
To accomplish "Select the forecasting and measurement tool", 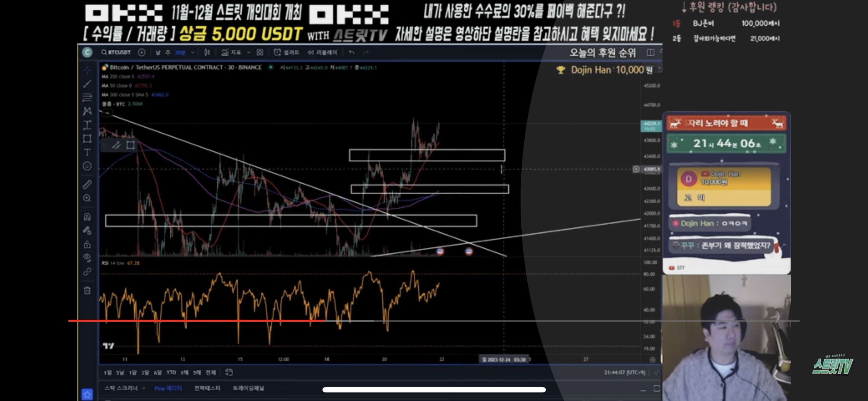I will coord(87,125).
